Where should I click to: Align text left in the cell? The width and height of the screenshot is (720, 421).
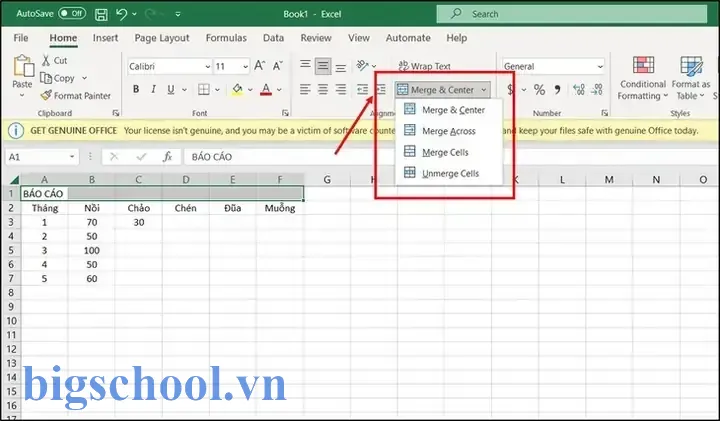coord(305,90)
